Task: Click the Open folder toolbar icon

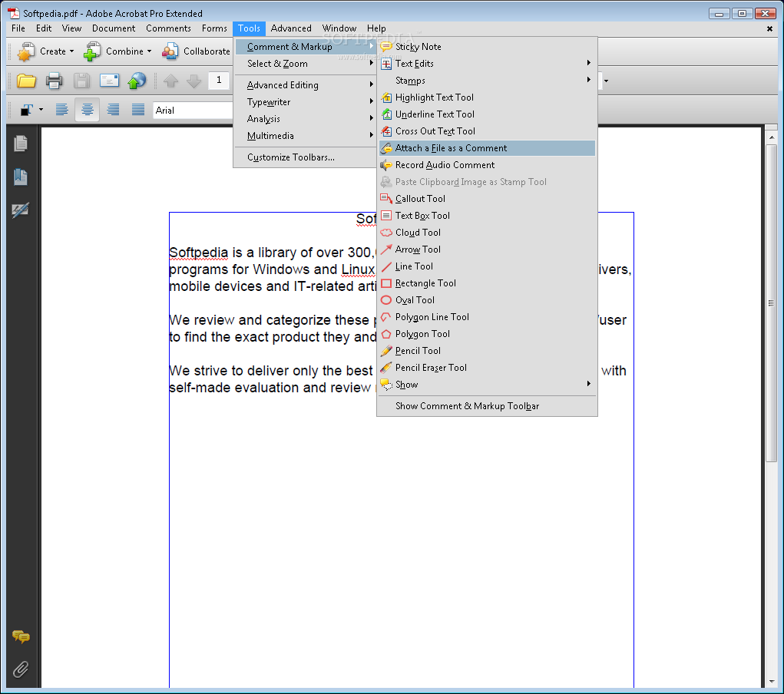Action: (26, 81)
